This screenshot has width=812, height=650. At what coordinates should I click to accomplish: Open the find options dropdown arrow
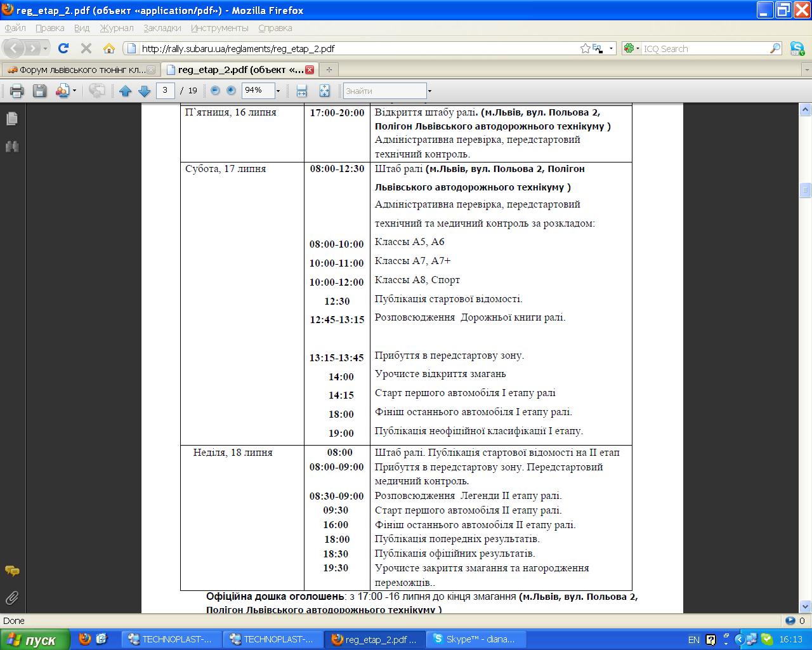point(429,91)
